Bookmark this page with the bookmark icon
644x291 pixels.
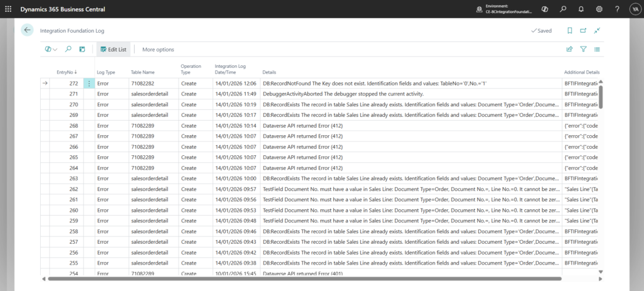coord(570,30)
